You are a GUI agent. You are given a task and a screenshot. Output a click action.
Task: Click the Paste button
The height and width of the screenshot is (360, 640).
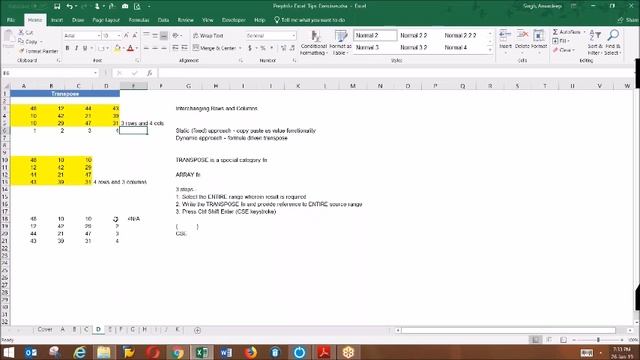click(x=8, y=40)
